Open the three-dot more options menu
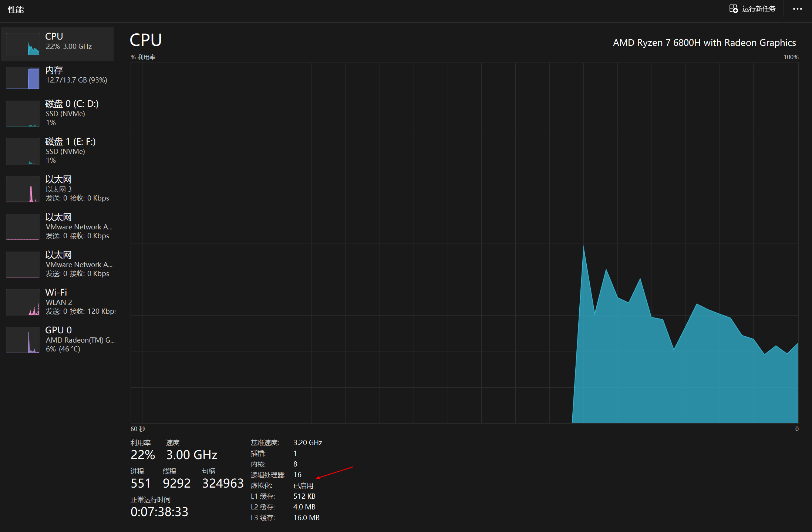Screen dimensions: 812x532 (x=797, y=9)
